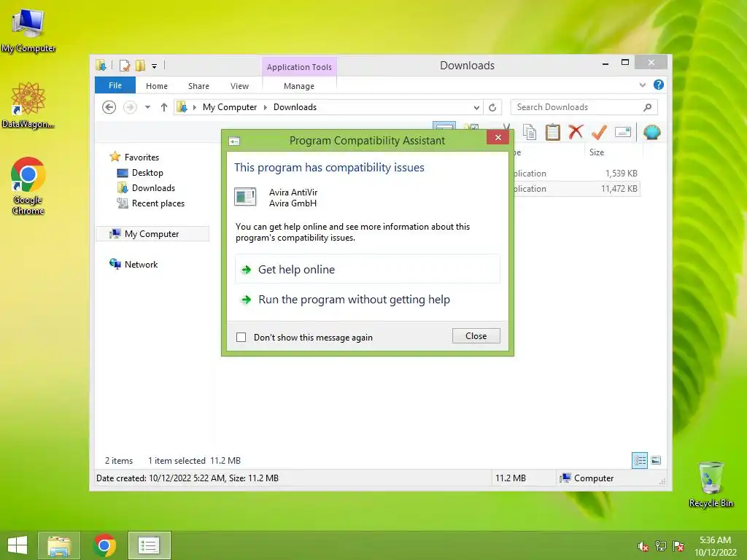747x560 pixels.
Task: Click the orange checkmark properties icon
Action: pyautogui.click(x=599, y=132)
